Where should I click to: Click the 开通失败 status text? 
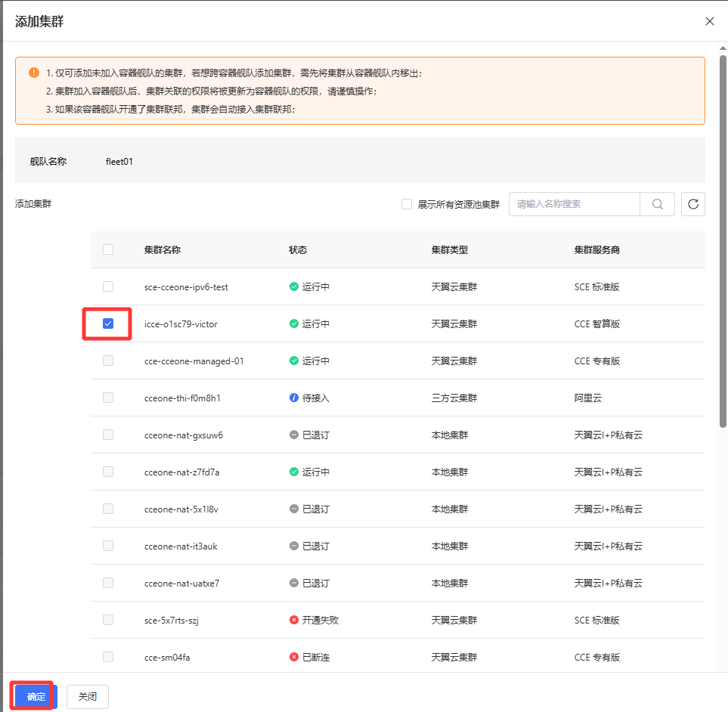click(321, 620)
